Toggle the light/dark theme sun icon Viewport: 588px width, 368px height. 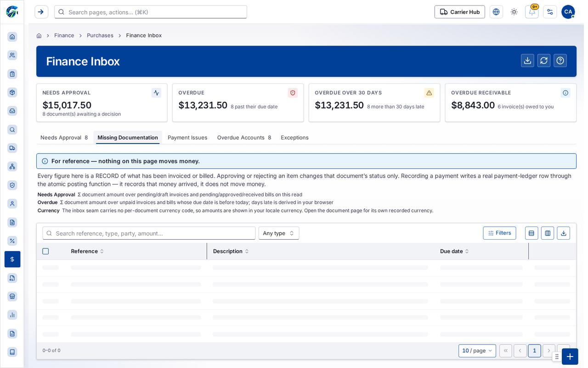click(x=514, y=12)
